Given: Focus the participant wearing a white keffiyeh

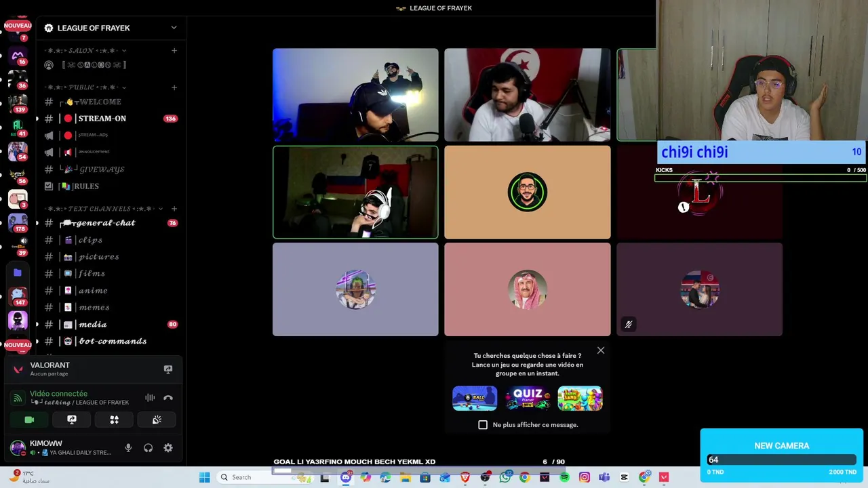Looking at the screenshot, I should pos(528,290).
